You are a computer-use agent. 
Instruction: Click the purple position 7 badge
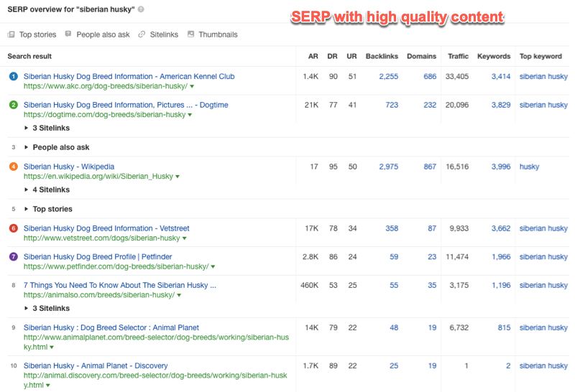click(x=13, y=257)
